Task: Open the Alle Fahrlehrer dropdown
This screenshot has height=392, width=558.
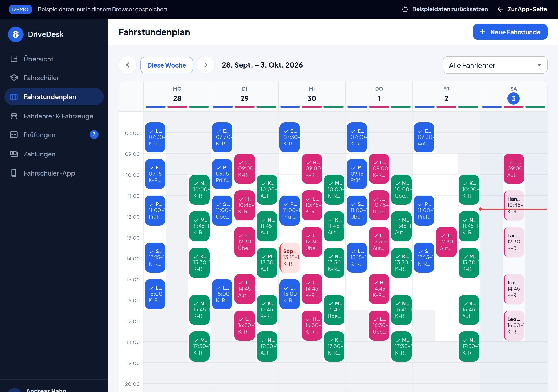Action: click(x=495, y=65)
